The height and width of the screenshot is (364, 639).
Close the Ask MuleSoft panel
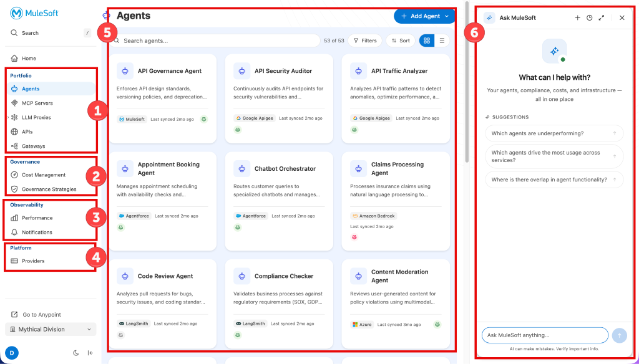[622, 18]
